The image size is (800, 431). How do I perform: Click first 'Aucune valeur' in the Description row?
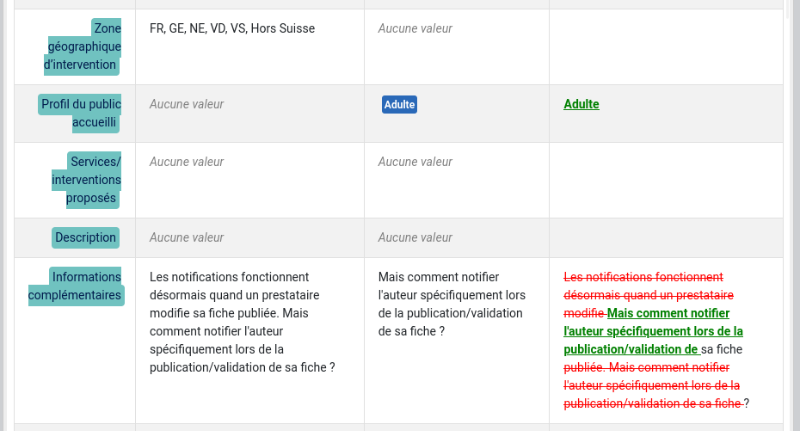186,238
